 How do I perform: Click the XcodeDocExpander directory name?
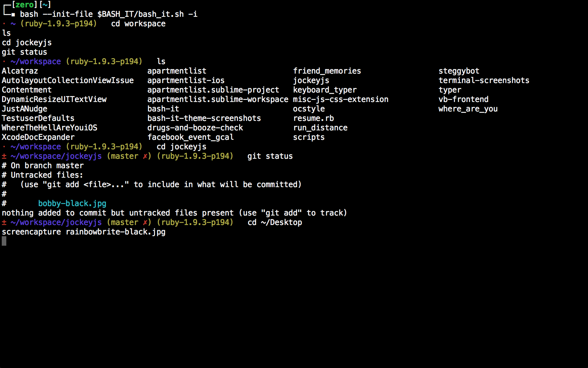point(38,137)
